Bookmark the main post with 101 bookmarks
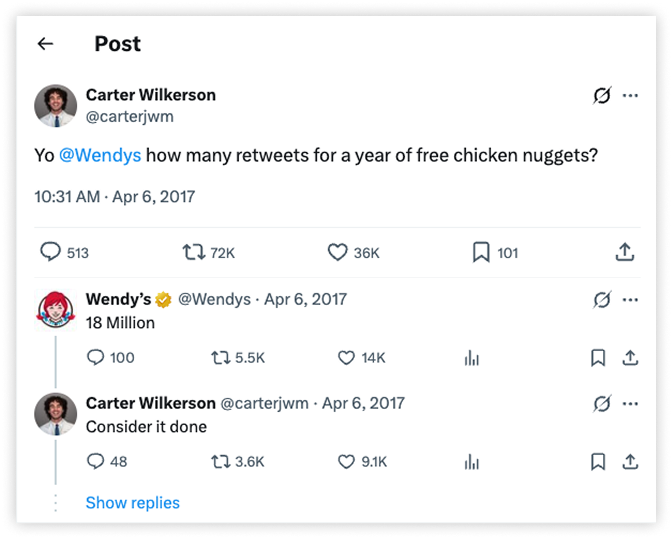The height and width of the screenshot is (540, 672). pos(481,253)
